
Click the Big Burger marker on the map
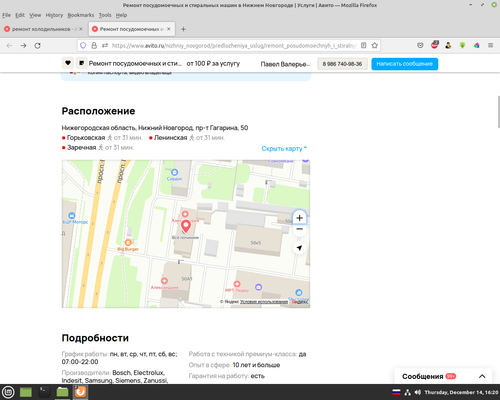[128, 243]
